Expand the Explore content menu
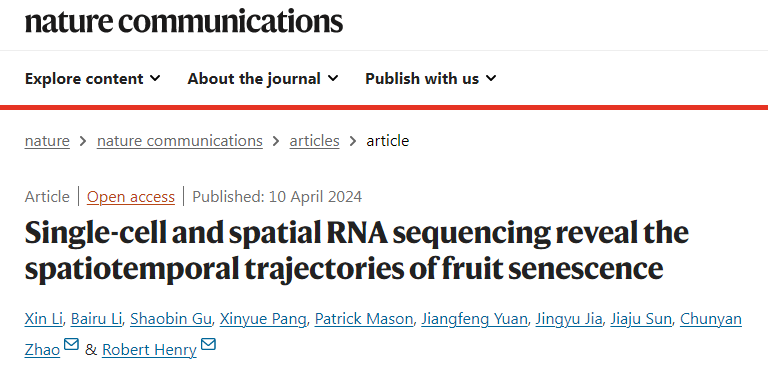The width and height of the screenshot is (768, 371). coord(93,78)
